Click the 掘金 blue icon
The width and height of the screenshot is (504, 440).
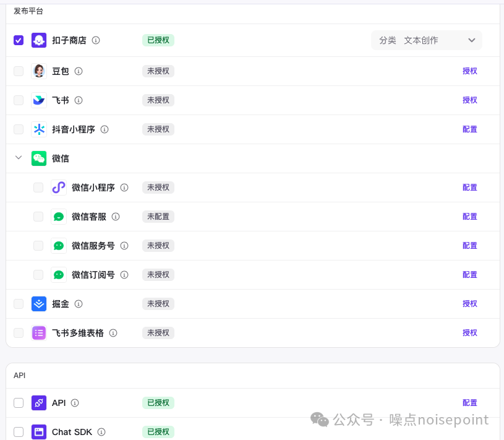(x=39, y=304)
